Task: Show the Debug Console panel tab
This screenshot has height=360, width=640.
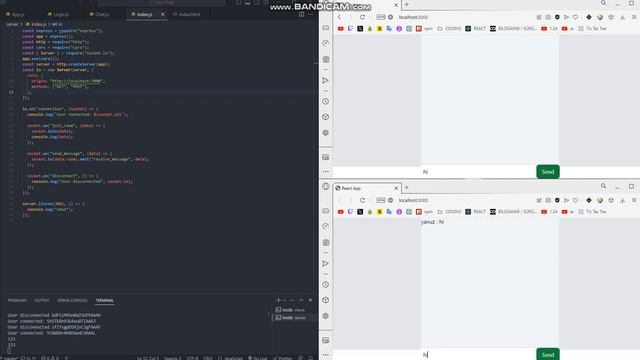Action: [72, 300]
